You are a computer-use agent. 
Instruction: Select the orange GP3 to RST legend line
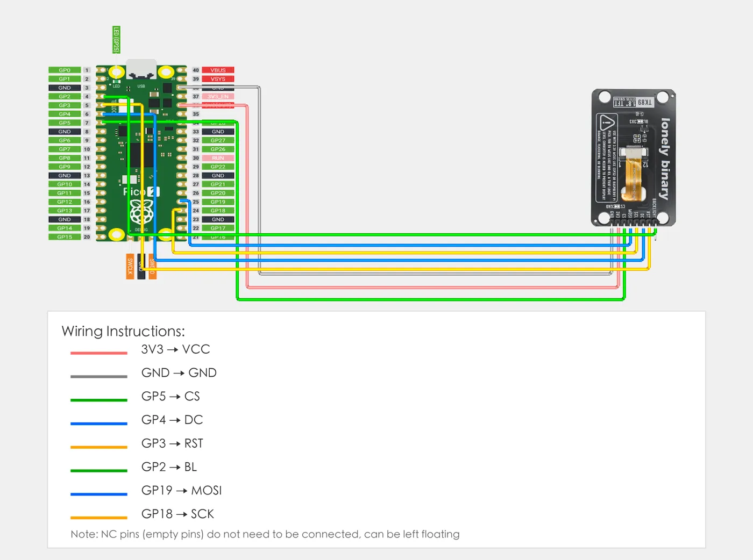point(98,447)
